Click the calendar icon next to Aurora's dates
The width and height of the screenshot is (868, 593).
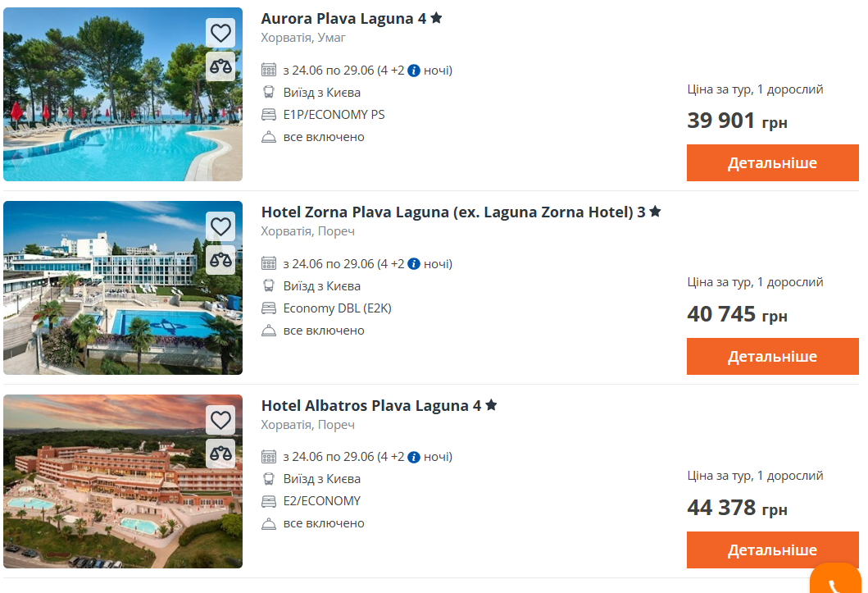[269, 70]
